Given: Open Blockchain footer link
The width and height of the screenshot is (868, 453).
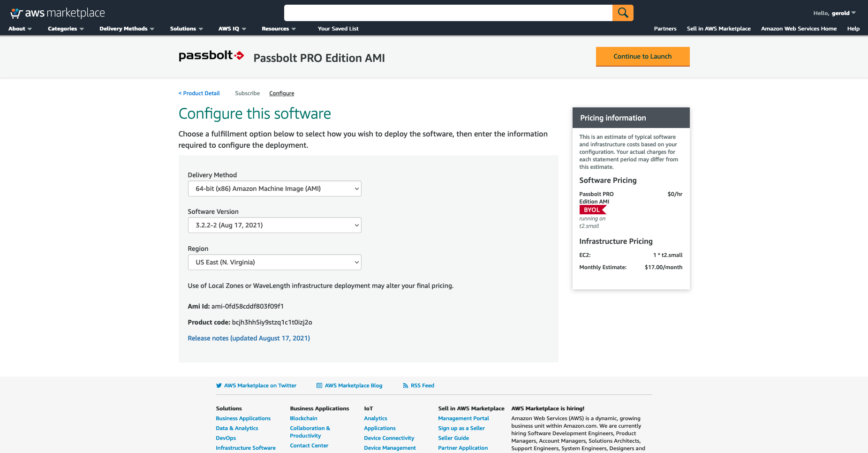Looking at the screenshot, I should (303, 418).
